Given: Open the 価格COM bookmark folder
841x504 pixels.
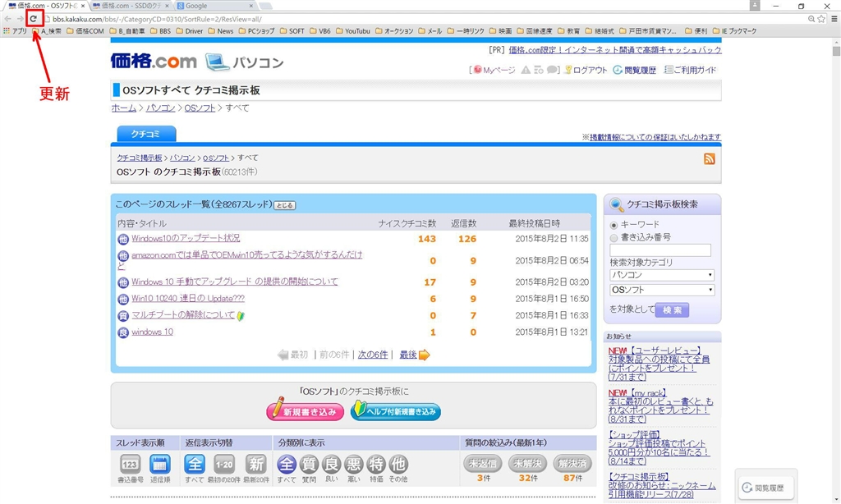Looking at the screenshot, I should 85,31.
